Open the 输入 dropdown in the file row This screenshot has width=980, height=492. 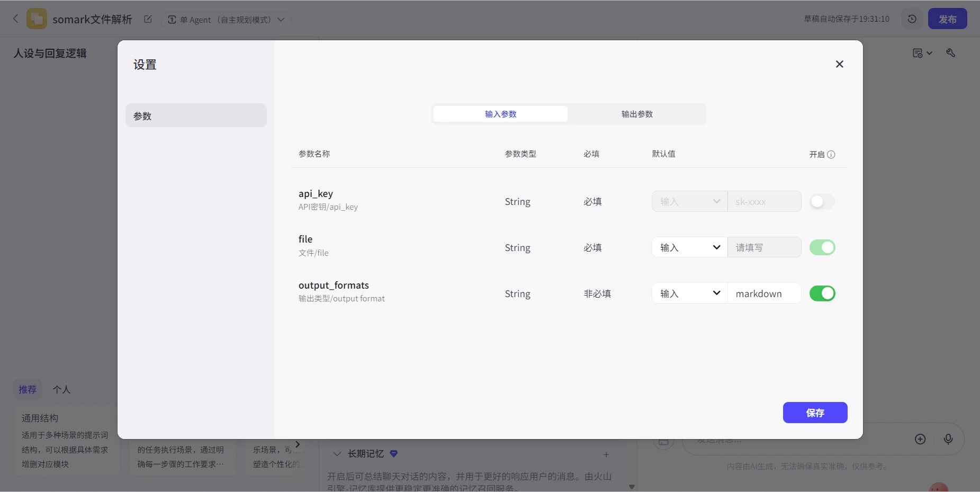689,247
